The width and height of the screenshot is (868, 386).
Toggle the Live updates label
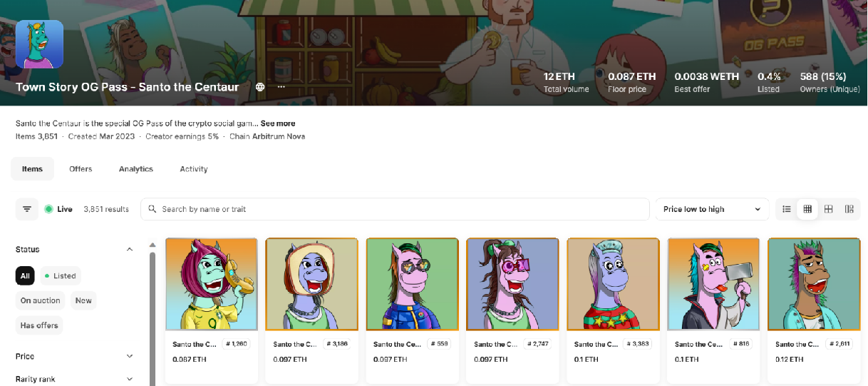[x=65, y=209]
